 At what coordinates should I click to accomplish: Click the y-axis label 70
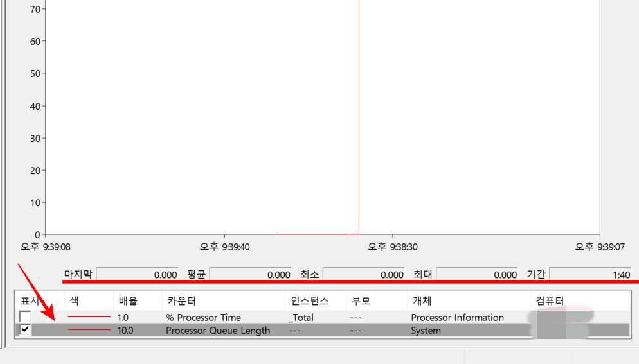35,10
